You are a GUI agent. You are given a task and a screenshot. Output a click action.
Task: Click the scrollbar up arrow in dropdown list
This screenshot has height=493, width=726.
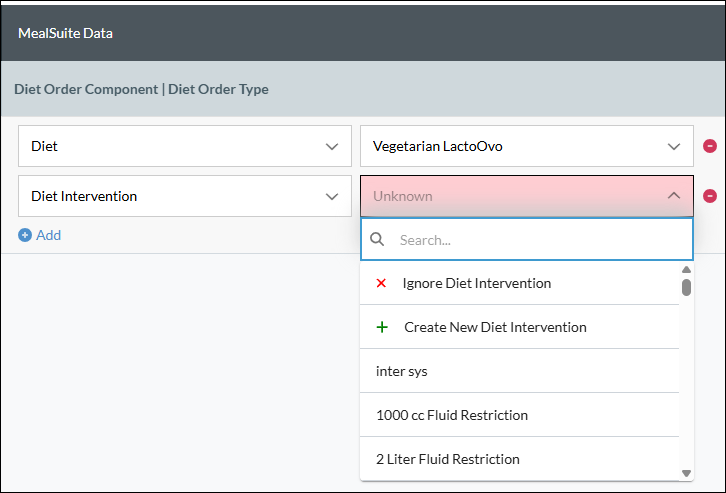pyautogui.click(x=686, y=269)
